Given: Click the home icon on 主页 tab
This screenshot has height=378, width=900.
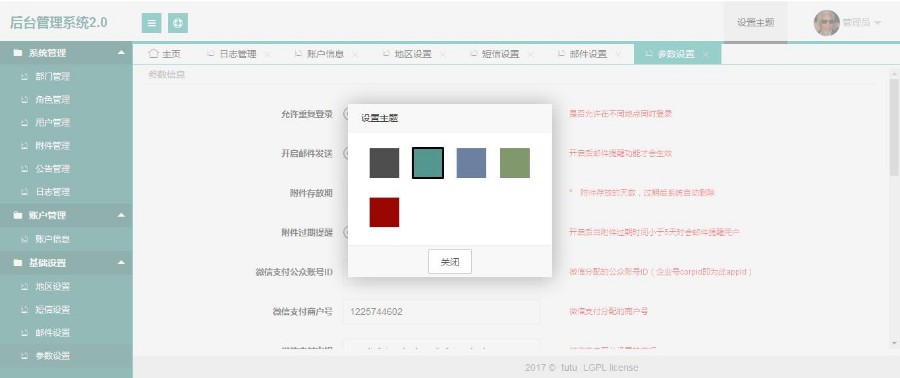Looking at the screenshot, I should (153, 54).
